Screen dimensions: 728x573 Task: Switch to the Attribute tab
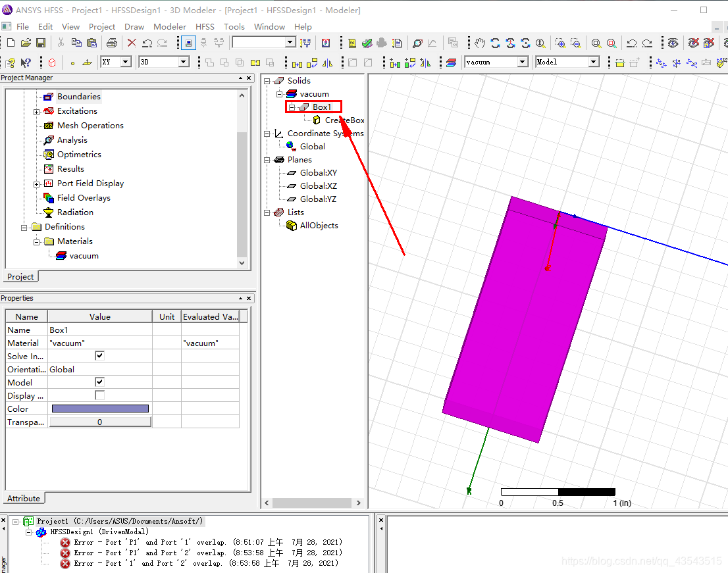pyautogui.click(x=24, y=498)
